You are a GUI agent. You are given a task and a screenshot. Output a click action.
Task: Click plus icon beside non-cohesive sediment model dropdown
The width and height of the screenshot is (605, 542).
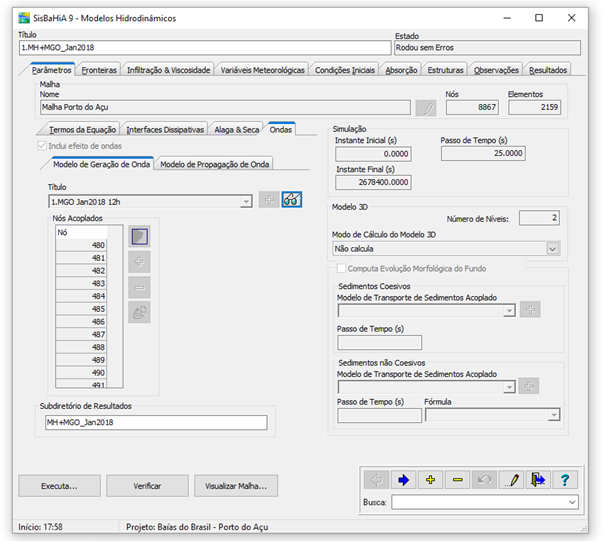[x=529, y=386]
